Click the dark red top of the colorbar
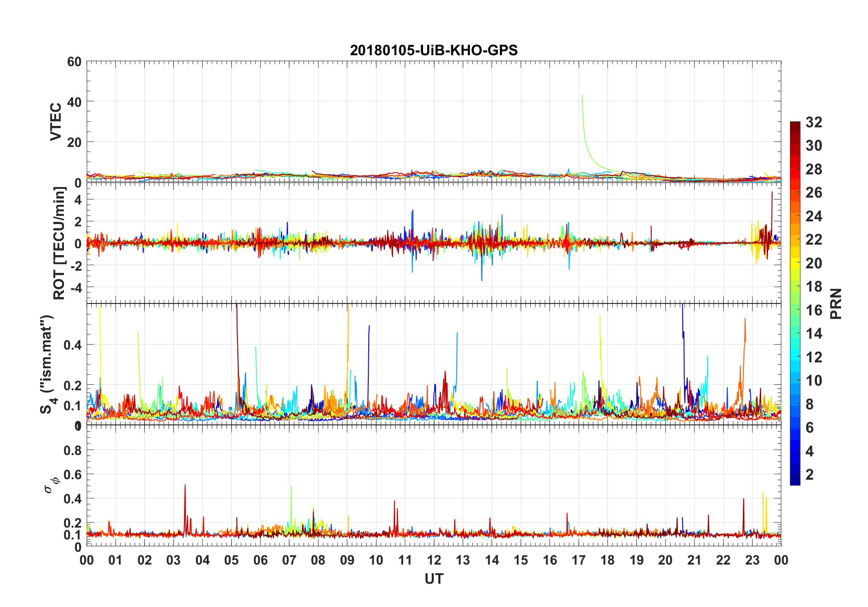The image size is (868, 607). coord(795,125)
